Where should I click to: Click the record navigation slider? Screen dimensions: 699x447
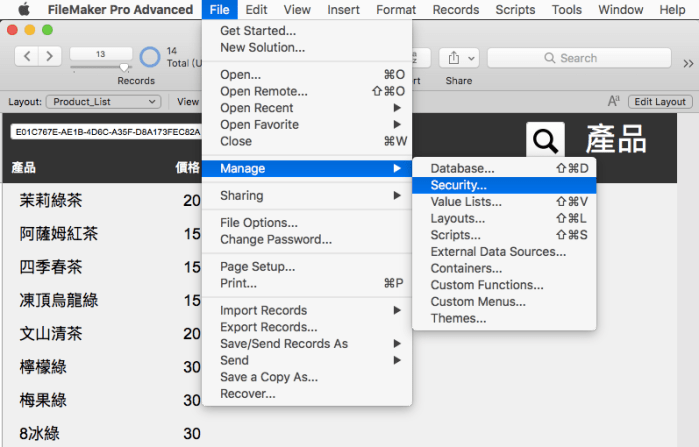pyautogui.click(x=100, y=68)
